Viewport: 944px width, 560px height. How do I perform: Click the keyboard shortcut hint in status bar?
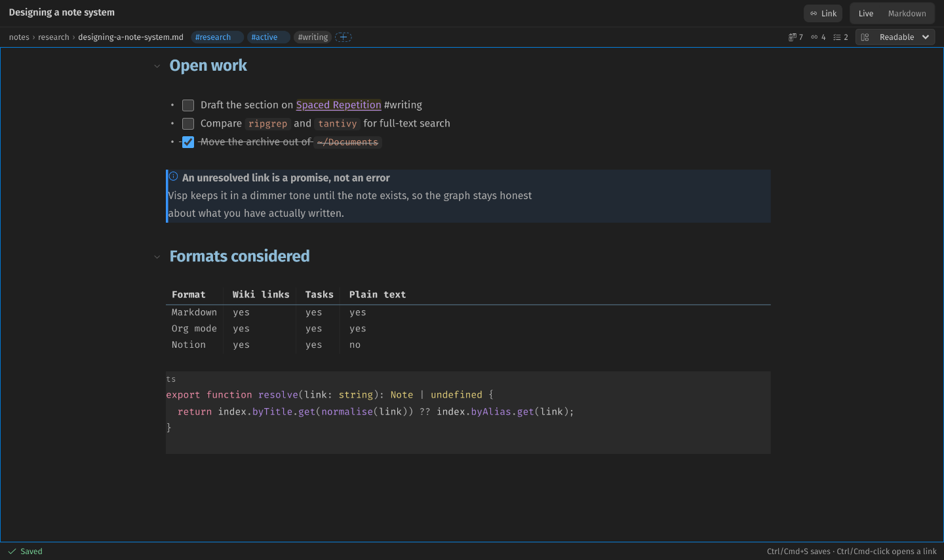(x=852, y=551)
